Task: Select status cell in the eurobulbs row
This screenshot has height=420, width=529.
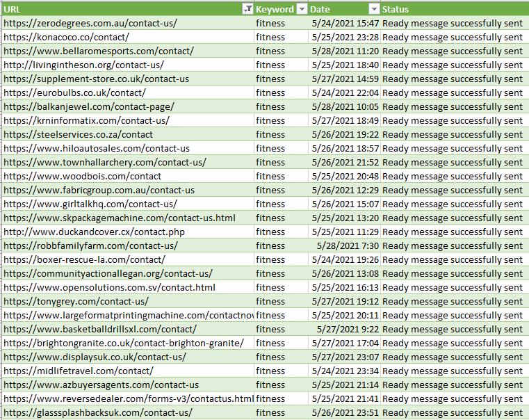Action: pyautogui.click(x=455, y=92)
